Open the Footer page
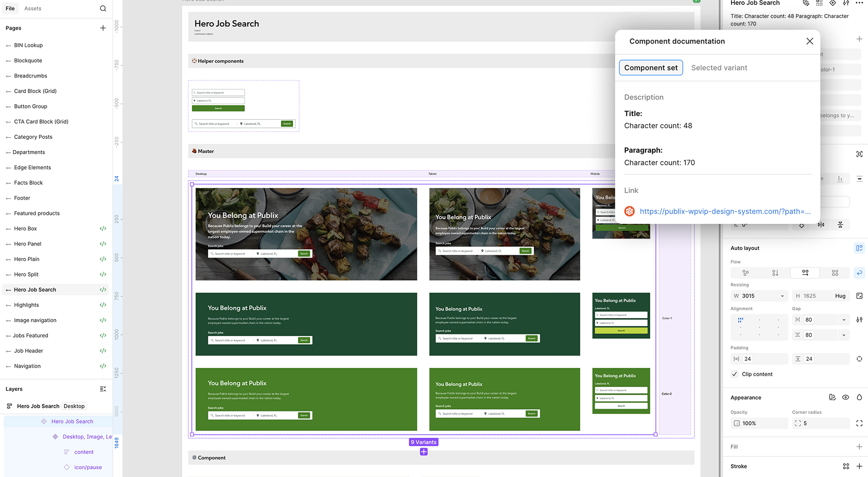Image resolution: width=868 pixels, height=477 pixels. click(22, 198)
